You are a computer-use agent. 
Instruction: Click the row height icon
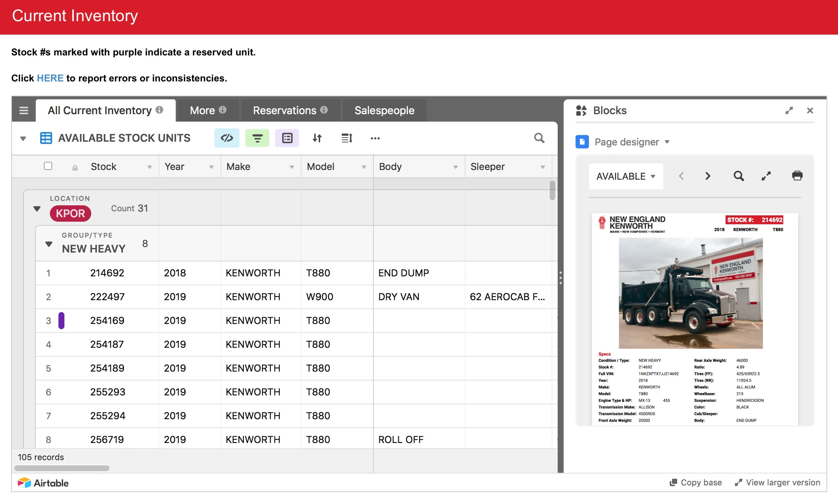point(347,138)
